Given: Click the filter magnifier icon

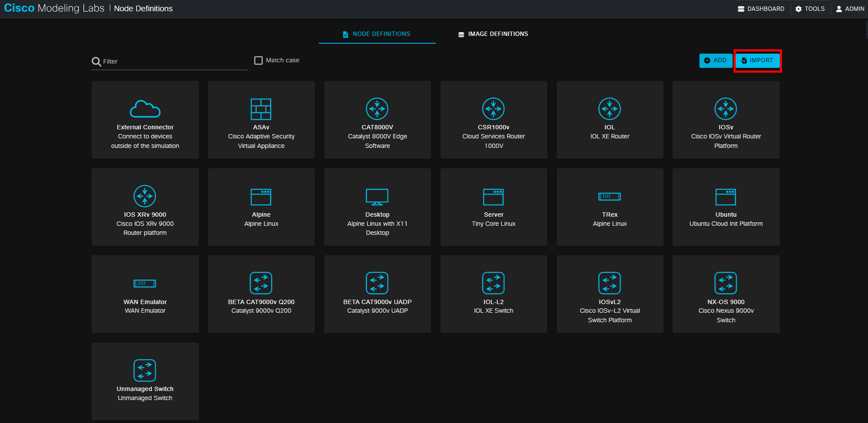Looking at the screenshot, I should click(x=96, y=62).
